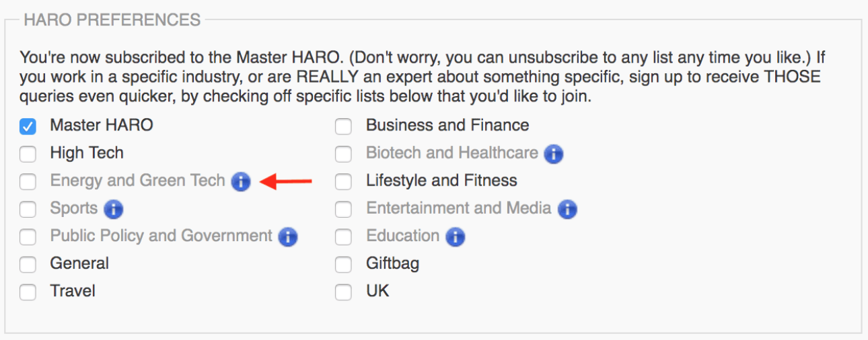Enable the Giftbag checkbox

pyautogui.click(x=343, y=265)
